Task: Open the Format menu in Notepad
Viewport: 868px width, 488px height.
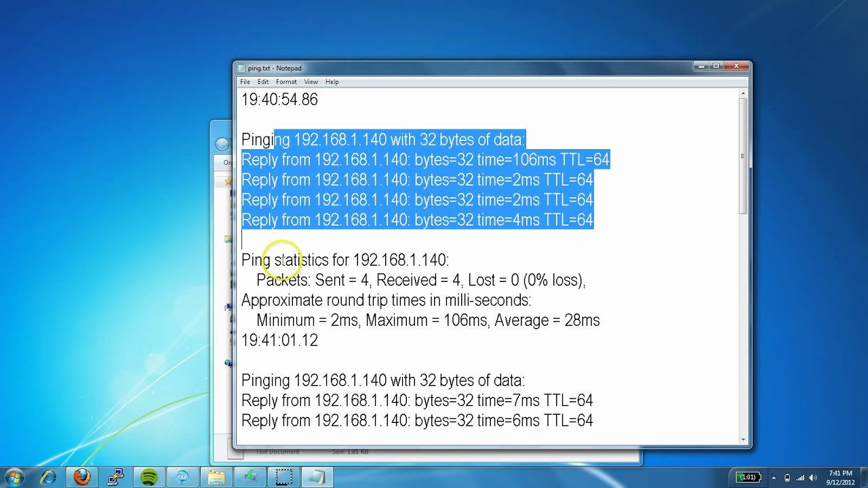Action: pyautogui.click(x=286, y=82)
